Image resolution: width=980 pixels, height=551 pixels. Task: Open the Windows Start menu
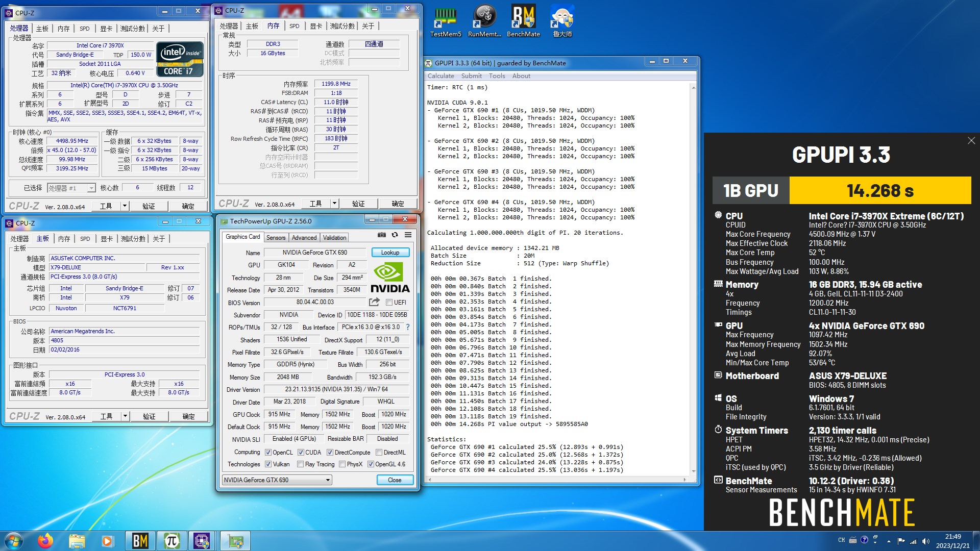click(14, 541)
